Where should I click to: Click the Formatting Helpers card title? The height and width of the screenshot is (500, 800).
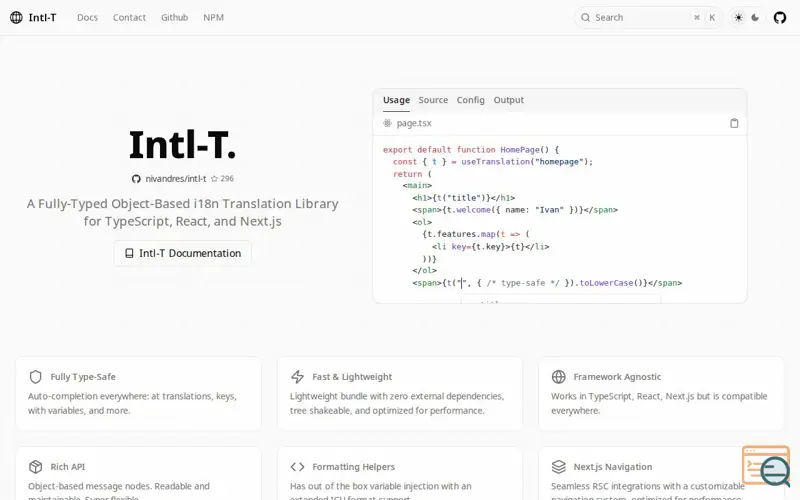pos(354,466)
